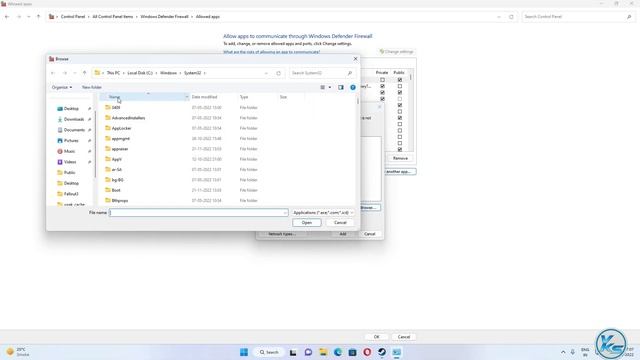640x360 pixels.
Task: Click the Remove button in Allowed apps
Action: click(400, 158)
